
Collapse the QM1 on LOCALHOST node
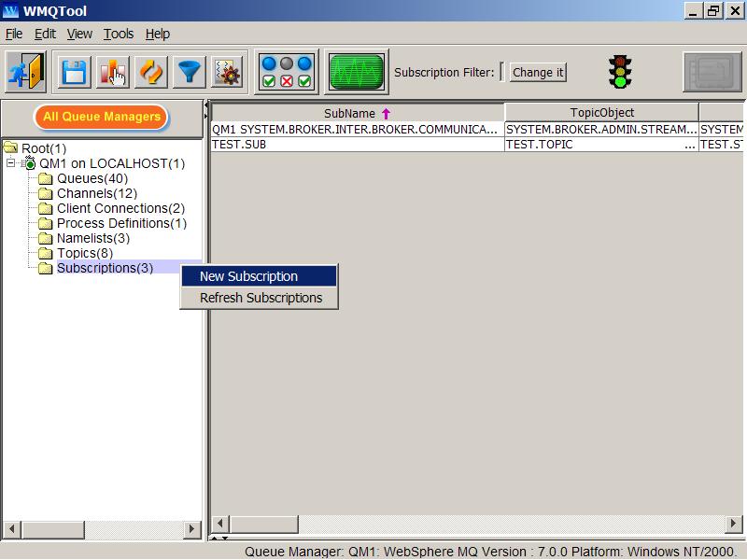click(x=10, y=163)
